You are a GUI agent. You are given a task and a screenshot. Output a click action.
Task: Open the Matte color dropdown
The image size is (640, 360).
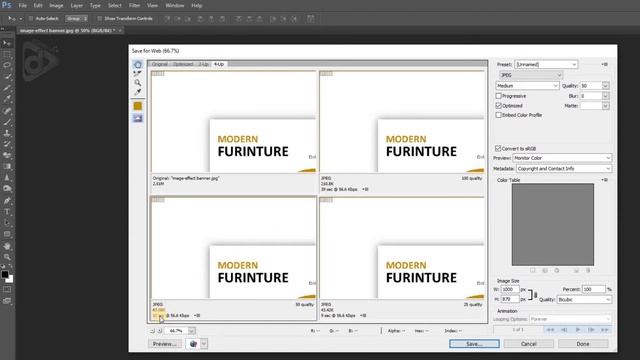606,106
